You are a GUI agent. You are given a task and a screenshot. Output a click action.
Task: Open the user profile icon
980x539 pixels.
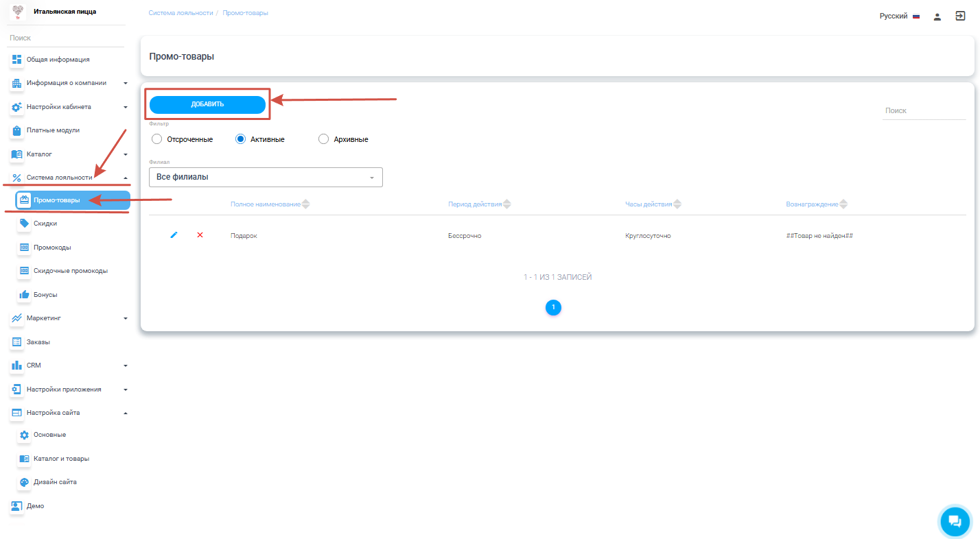click(937, 16)
